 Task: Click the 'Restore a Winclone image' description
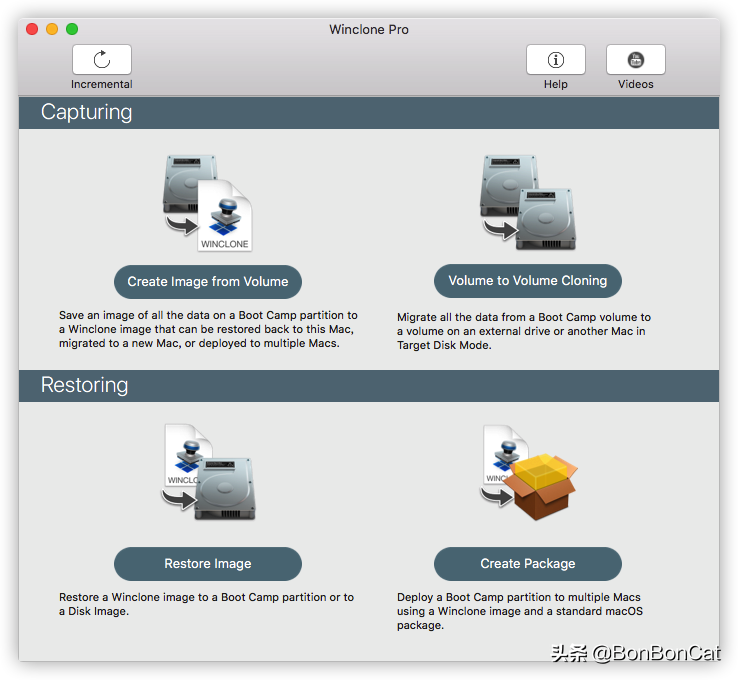[x=206, y=604]
